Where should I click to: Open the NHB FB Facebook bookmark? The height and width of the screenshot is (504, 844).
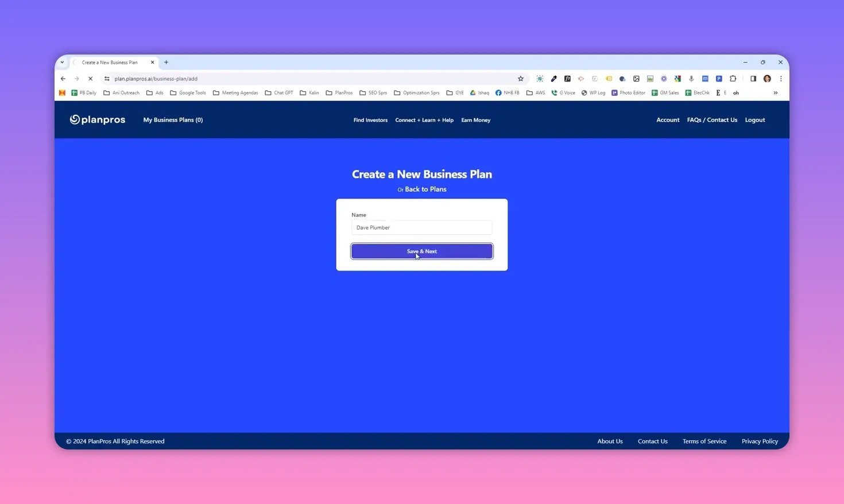point(508,92)
